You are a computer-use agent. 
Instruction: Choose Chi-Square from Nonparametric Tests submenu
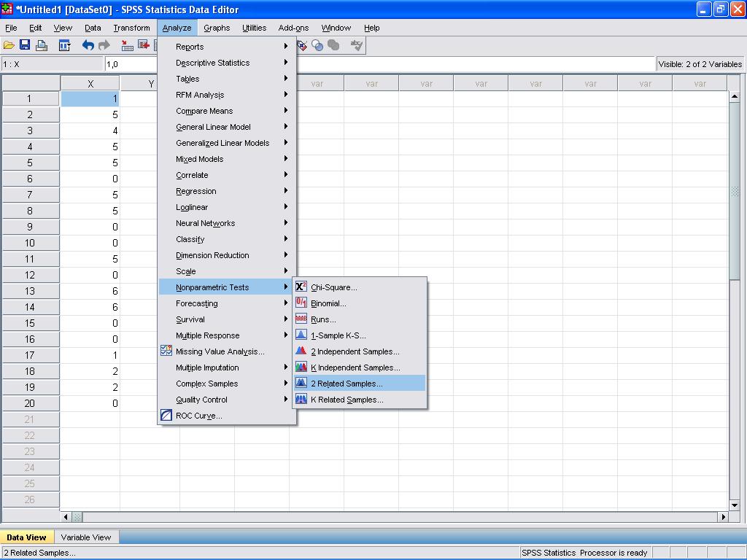click(x=333, y=287)
